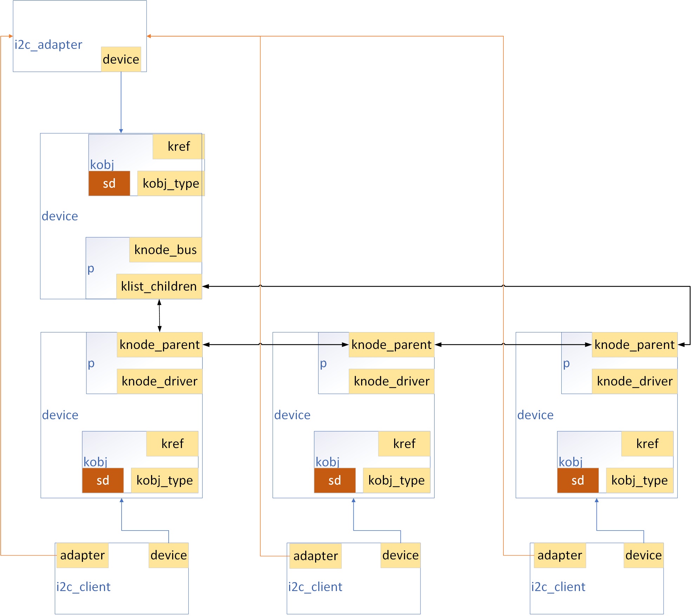Screen dimensions: 692x616
Task: Select adapter box in the middle i2c_client
Action: [x=315, y=556]
